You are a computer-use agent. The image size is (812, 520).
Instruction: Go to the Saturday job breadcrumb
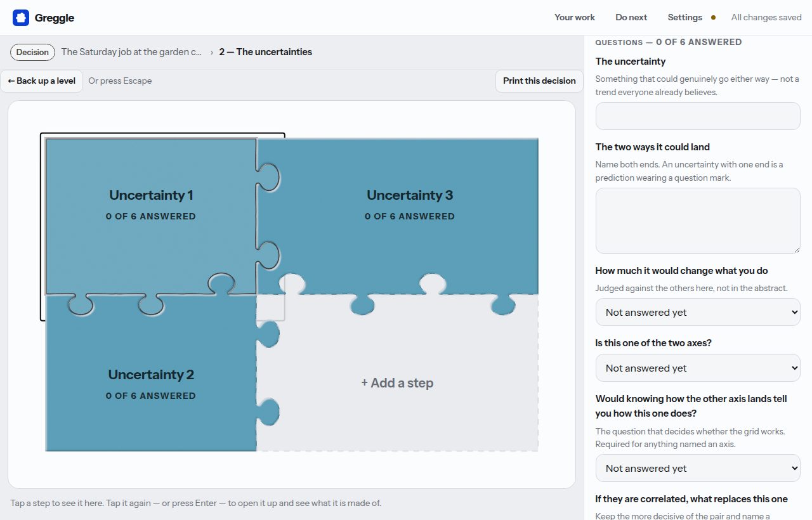[132, 52]
